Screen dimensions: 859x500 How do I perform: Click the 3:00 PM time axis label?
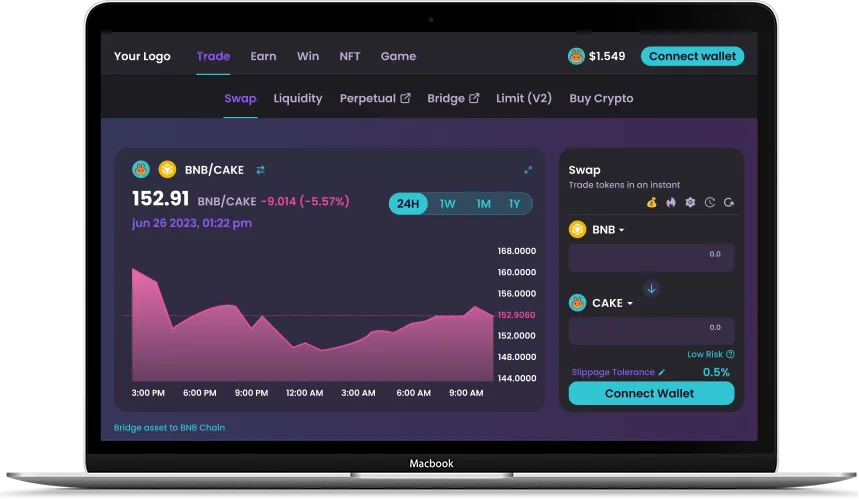coord(148,393)
